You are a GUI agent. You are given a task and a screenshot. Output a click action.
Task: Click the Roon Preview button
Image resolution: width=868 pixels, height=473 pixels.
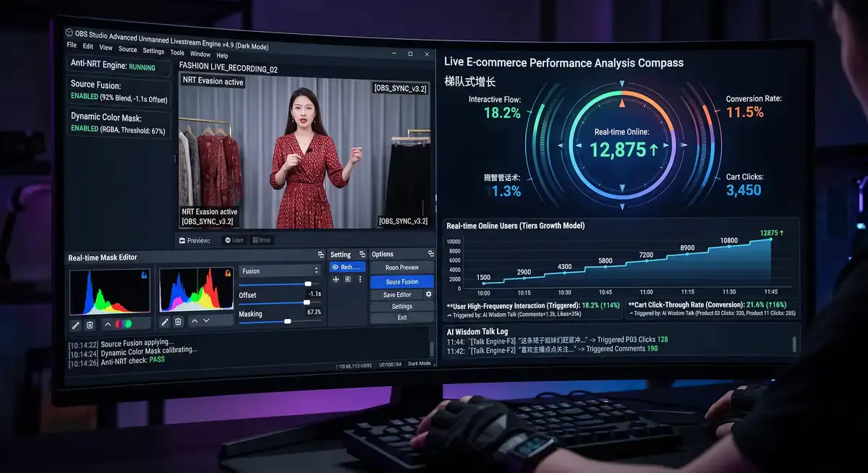402,268
